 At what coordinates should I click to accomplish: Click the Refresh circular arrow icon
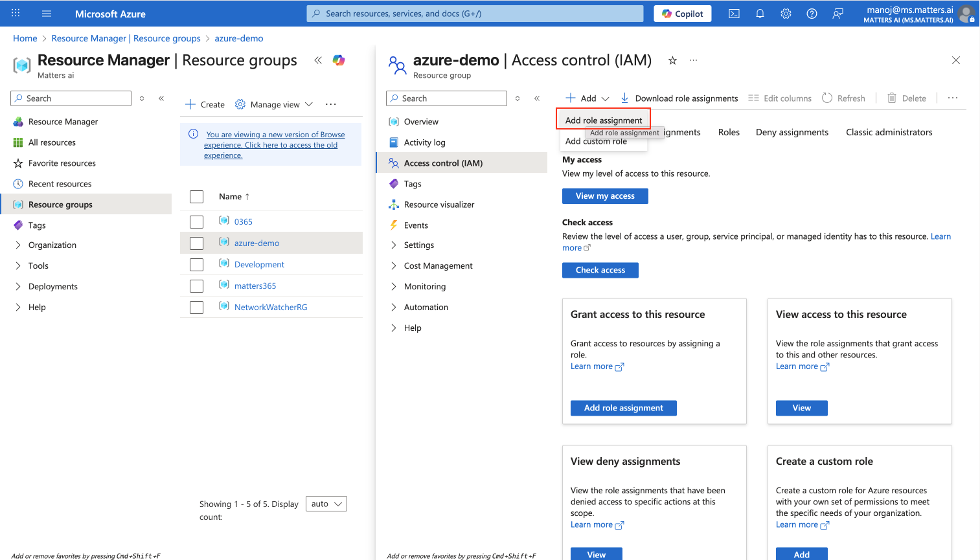[x=827, y=98]
